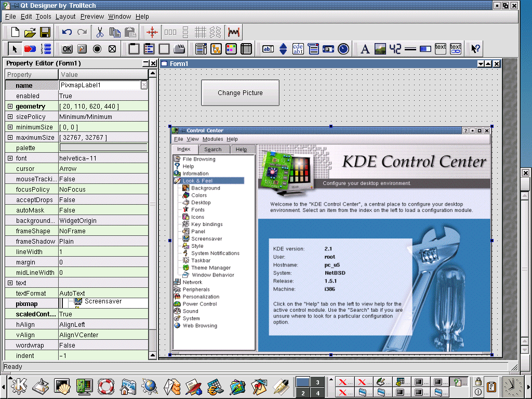Open the K menu in the panel
Screen dimensions: 532x399
click(19, 386)
